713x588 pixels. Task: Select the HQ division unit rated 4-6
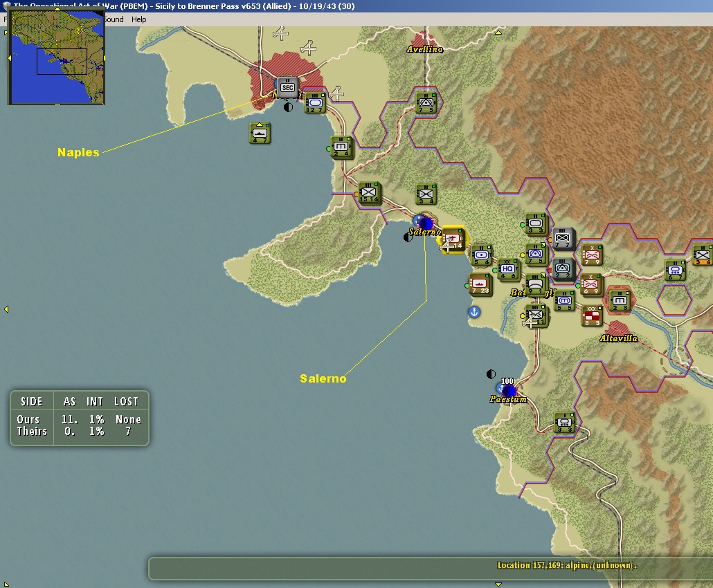click(508, 270)
